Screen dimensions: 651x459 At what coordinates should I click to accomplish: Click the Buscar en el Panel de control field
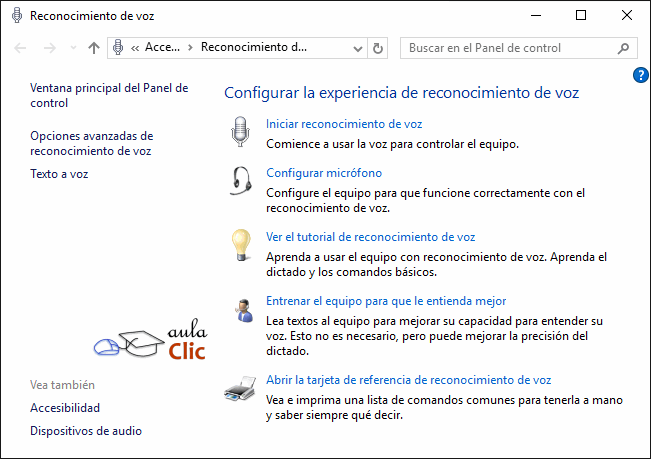pyautogui.click(x=510, y=48)
